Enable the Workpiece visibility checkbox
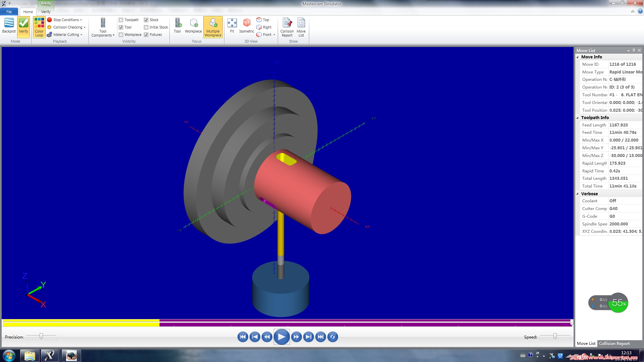 pyautogui.click(x=121, y=35)
